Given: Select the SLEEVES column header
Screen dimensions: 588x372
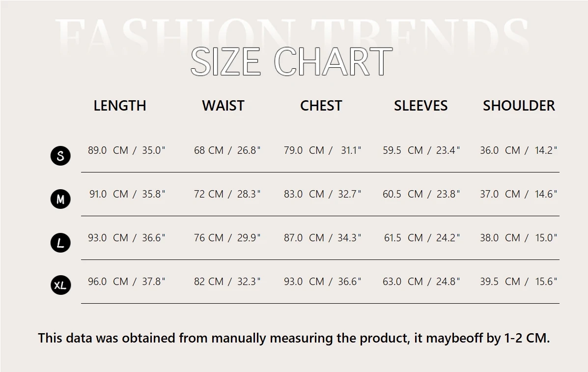Looking at the screenshot, I should pyautogui.click(x=421, y=106).
